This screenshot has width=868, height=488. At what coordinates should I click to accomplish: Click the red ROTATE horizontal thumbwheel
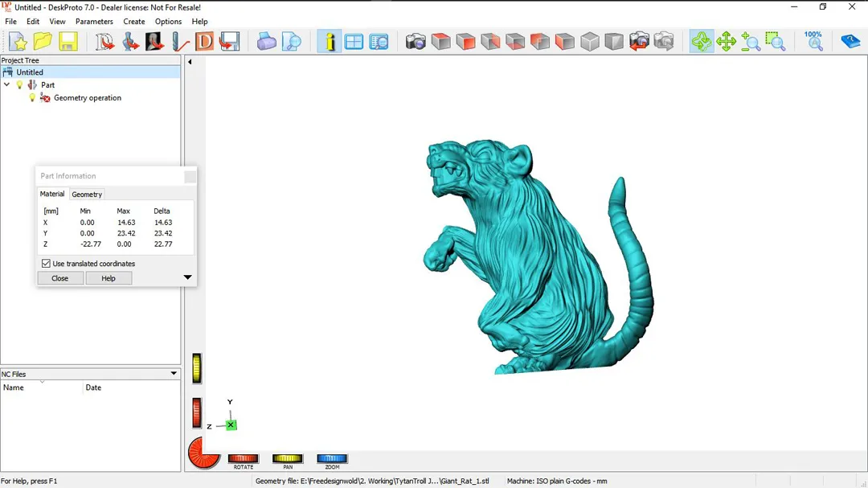click(243, 458)
